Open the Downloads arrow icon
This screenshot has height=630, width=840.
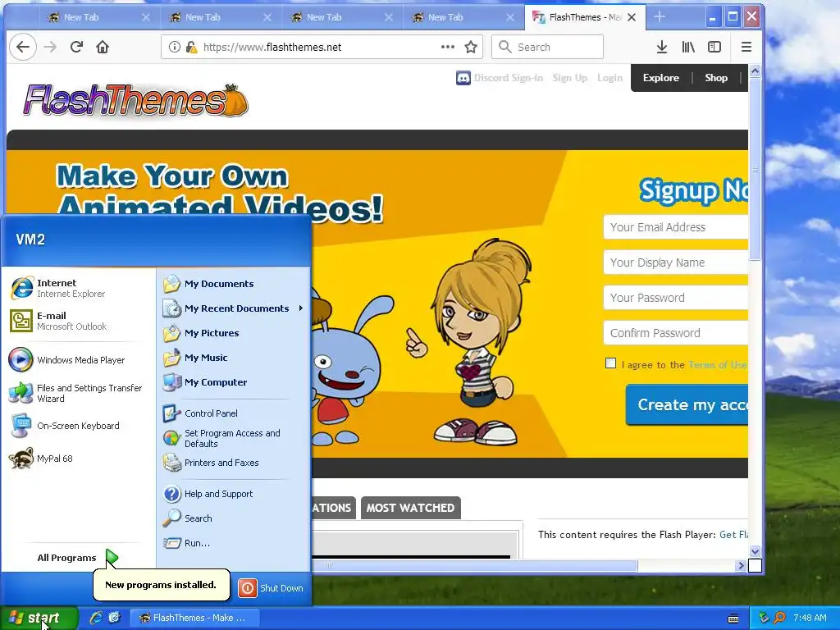click(x=662, y=47)
